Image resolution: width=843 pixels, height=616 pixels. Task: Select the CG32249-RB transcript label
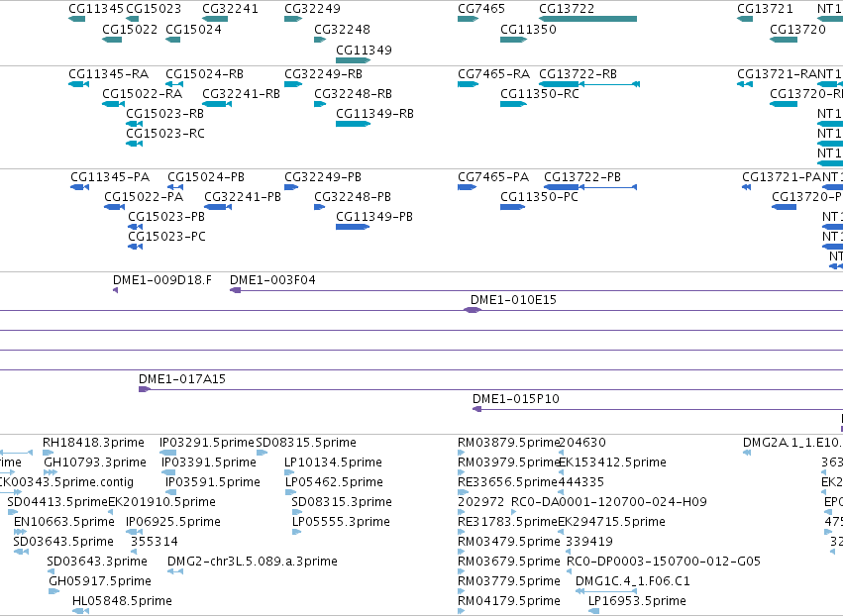(323, 74)
